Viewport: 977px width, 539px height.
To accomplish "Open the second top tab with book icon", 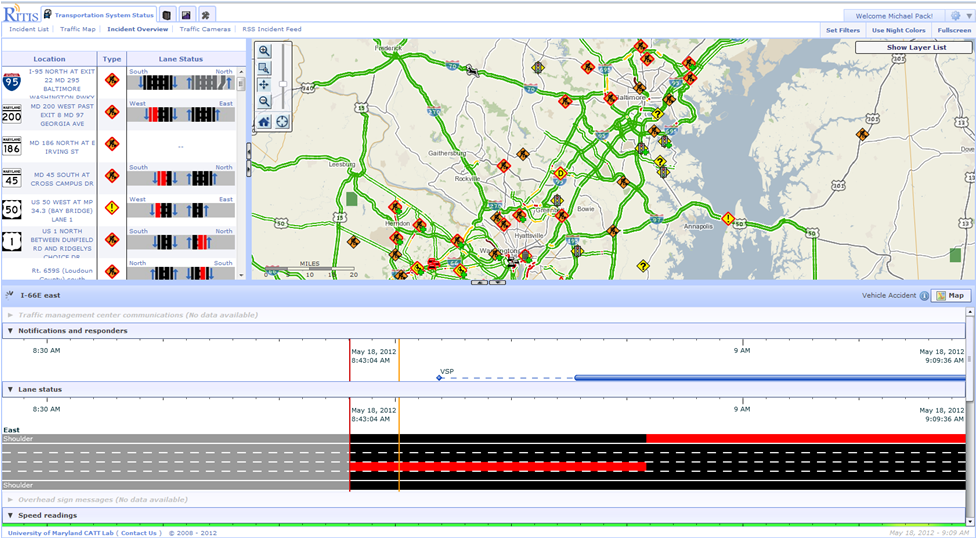I will [166, 14].
